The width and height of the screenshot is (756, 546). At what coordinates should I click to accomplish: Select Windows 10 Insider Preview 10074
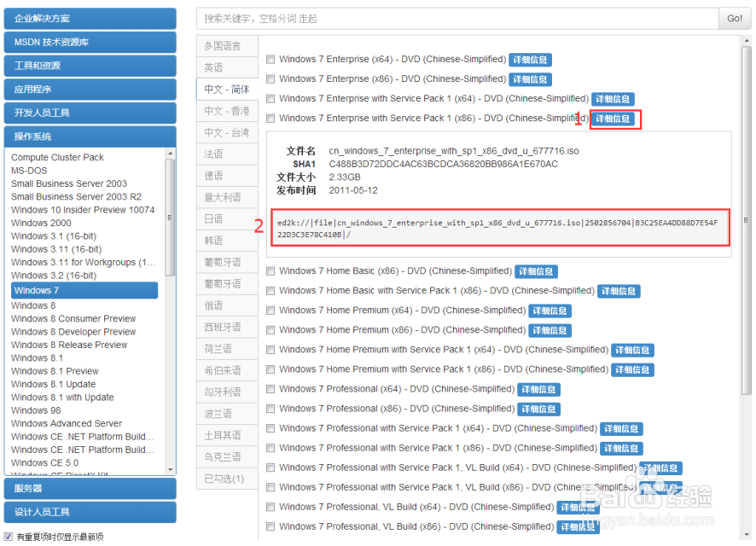(x=83, y=210)
